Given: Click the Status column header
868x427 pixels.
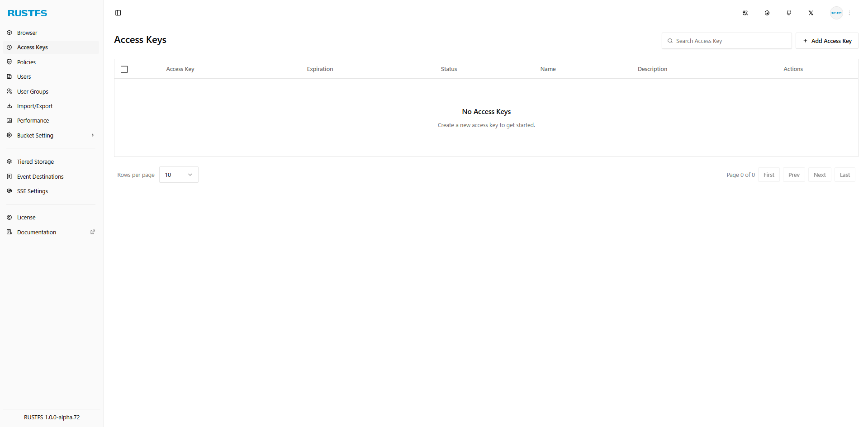Looking at the screenshot, I should pyautogui.click(x=449, y=69).
